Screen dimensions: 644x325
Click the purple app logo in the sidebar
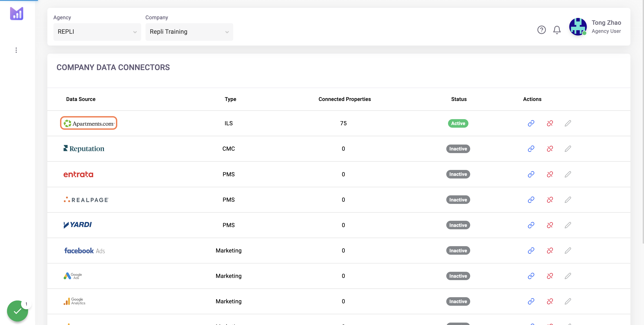pyautogui.click(x=16, y=14)
